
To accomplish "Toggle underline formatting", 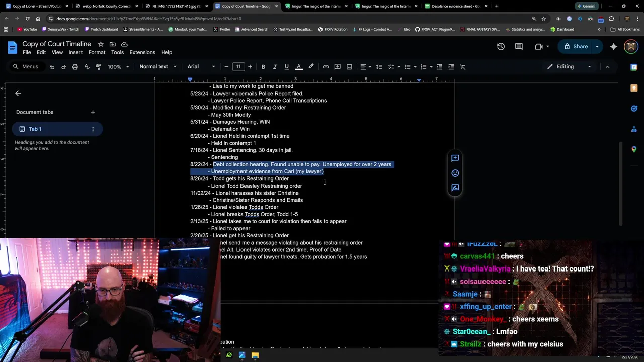I will click(x=287, y=67).
